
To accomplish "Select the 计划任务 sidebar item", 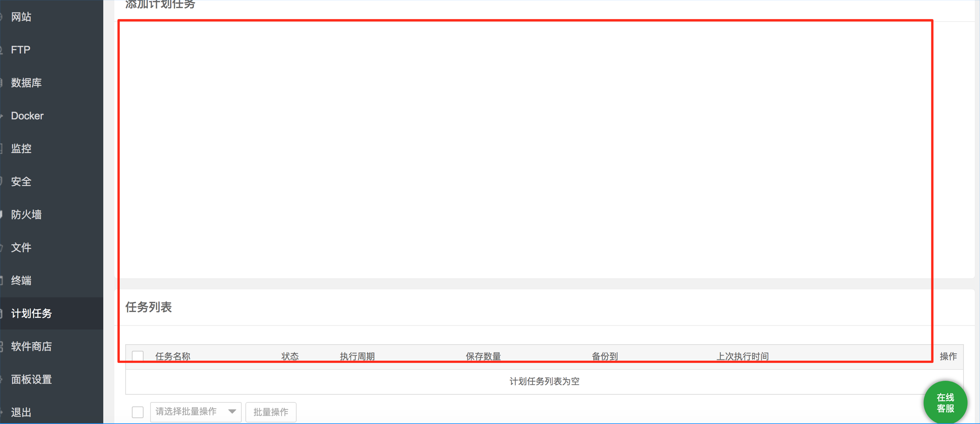I will [x=31, y=313].
